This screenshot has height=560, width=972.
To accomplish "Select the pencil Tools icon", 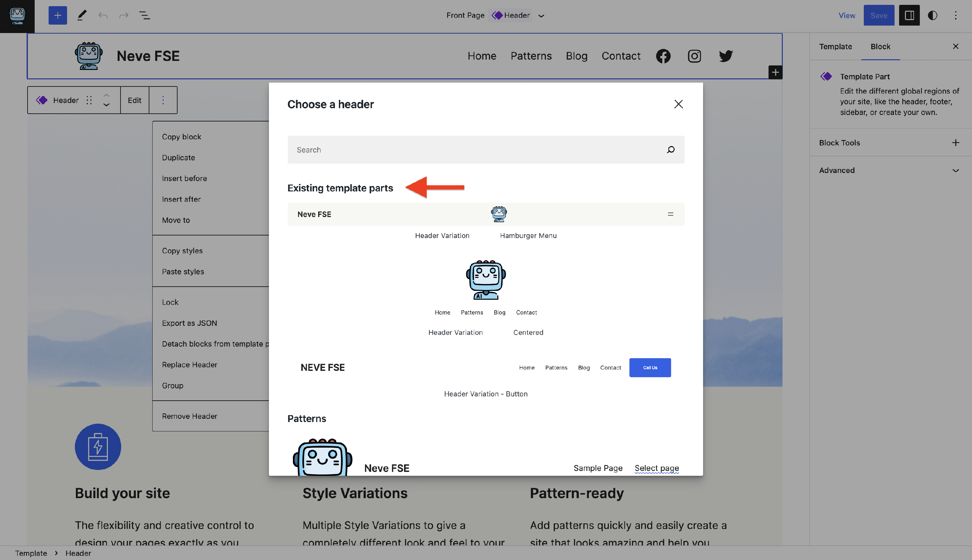I will (x=82, y=16).
